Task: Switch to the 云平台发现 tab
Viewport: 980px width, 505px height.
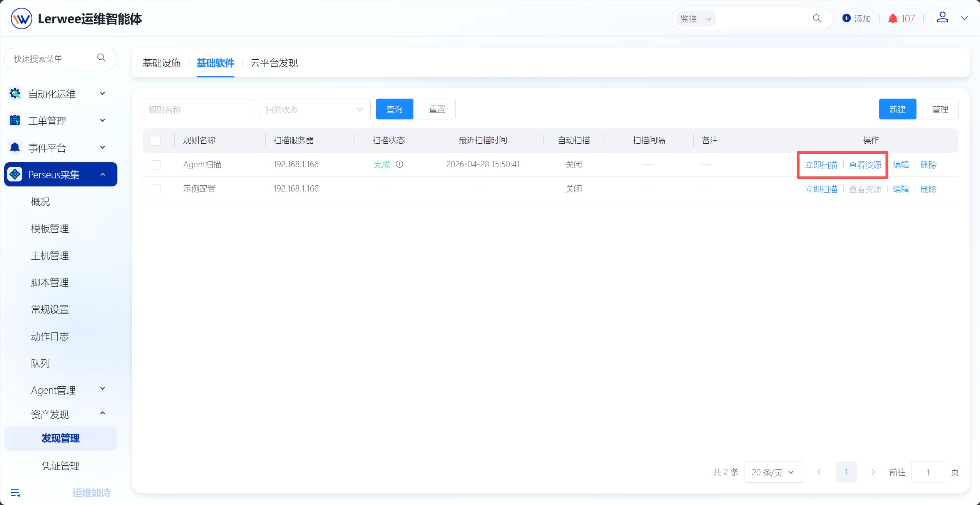Action: 274,63
